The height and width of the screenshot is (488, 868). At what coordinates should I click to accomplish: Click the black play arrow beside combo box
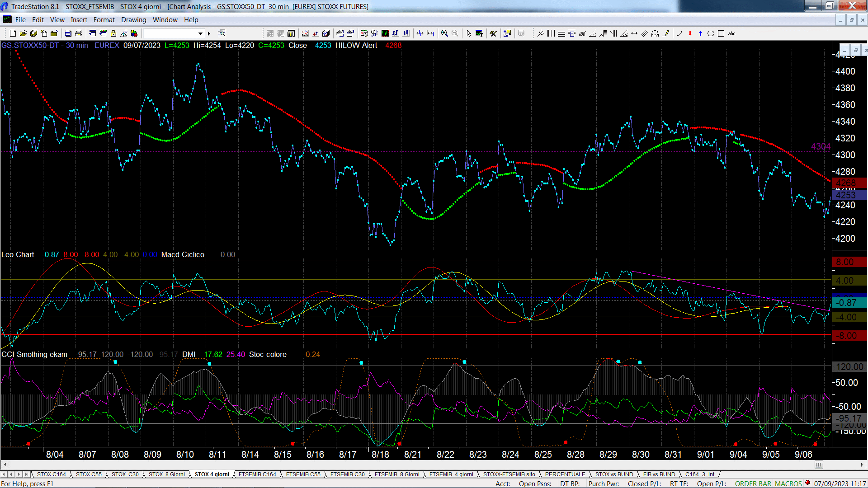coord(209,33)
